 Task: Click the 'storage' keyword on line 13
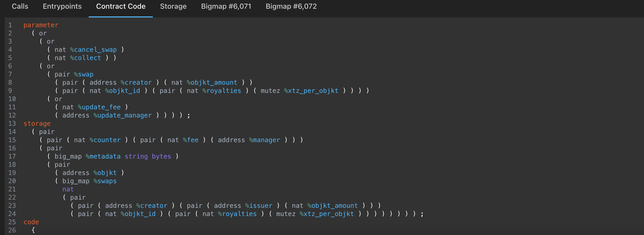(x=37, y=124)
